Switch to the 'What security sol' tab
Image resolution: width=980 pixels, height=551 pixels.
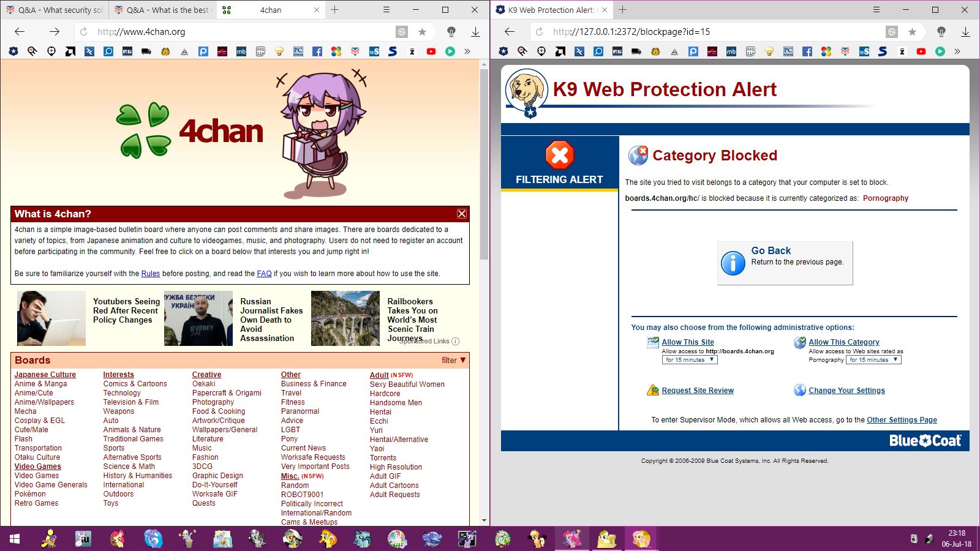click(x=55, y=10)
